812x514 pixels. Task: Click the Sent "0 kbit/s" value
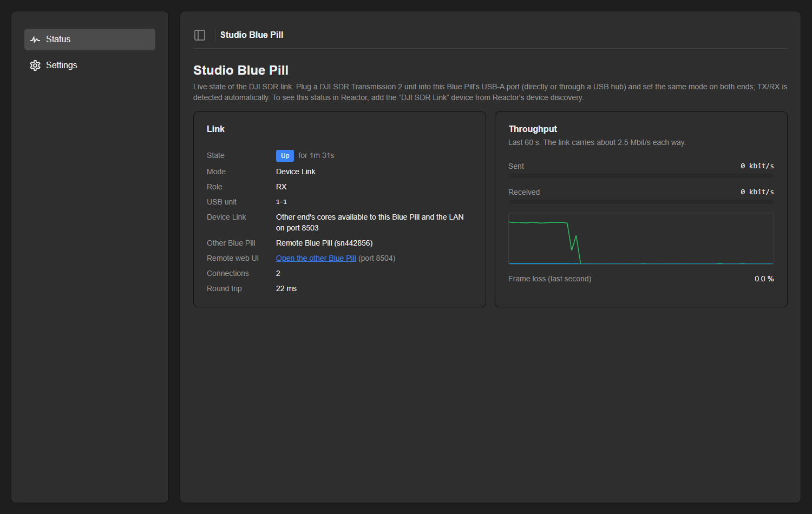pyautogui.click(x=757, y=166)
